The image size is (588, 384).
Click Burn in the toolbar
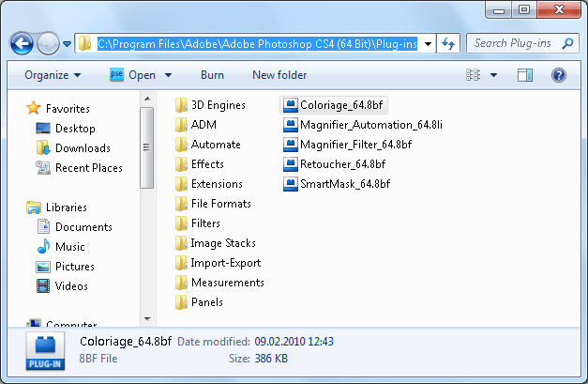click(212, 75)
